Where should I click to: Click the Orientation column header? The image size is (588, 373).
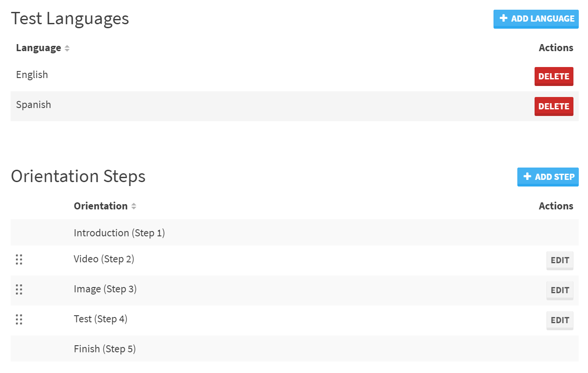point(101,206)
